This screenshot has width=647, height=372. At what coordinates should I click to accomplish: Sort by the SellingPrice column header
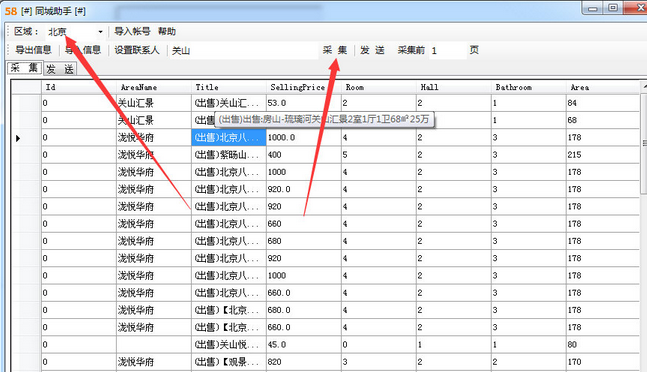(304, 87)
